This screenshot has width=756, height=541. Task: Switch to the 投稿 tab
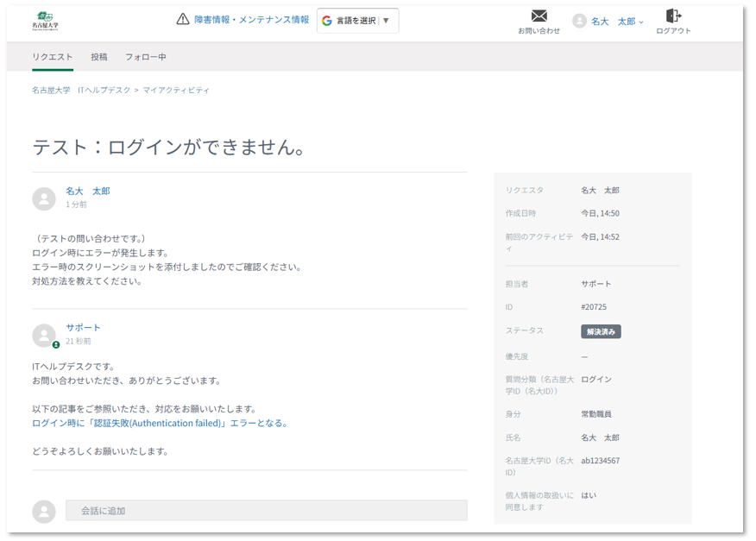coord(99,57)
